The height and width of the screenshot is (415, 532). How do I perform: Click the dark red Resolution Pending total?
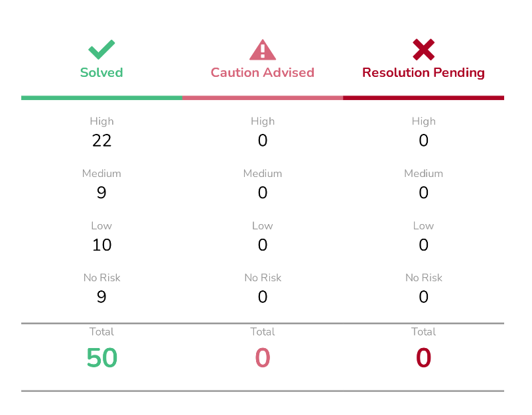pos(423,358)
